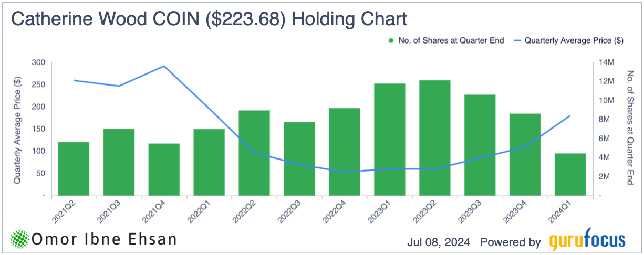The image size is (644, 255).
Task: Click the Quarterly Average Price axis title
Action: [17, 129]
